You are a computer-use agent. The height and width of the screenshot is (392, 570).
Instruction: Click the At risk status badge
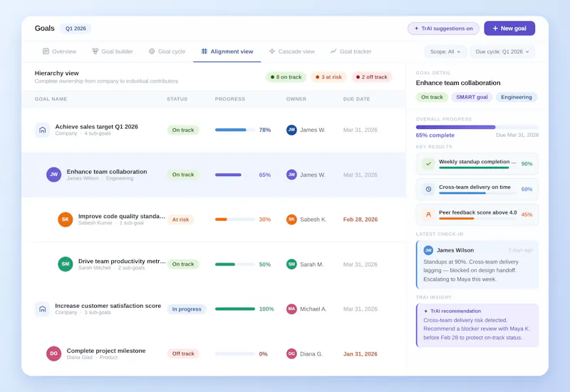(180, 220)
